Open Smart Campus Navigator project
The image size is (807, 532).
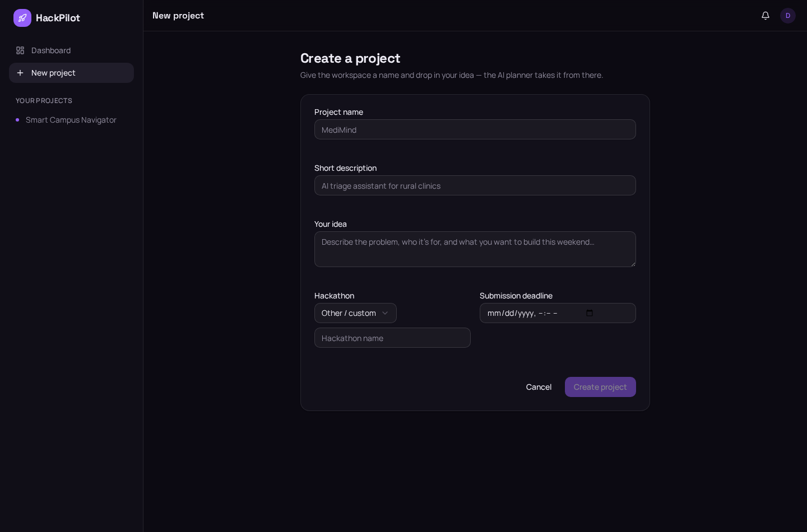pyautogui.click(x=71, y=120)
